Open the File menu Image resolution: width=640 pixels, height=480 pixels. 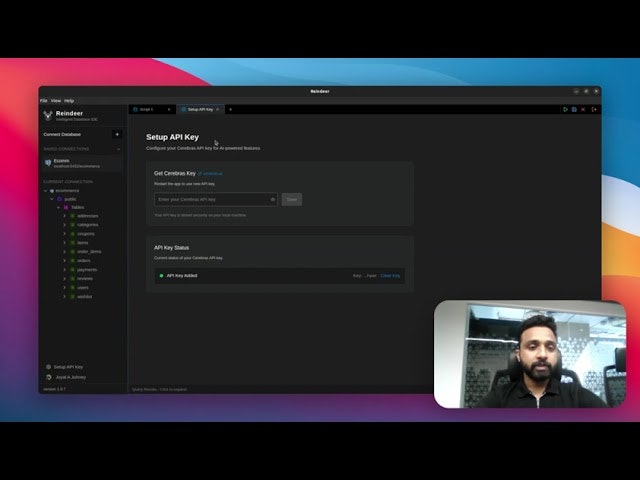tap(43, 100)
